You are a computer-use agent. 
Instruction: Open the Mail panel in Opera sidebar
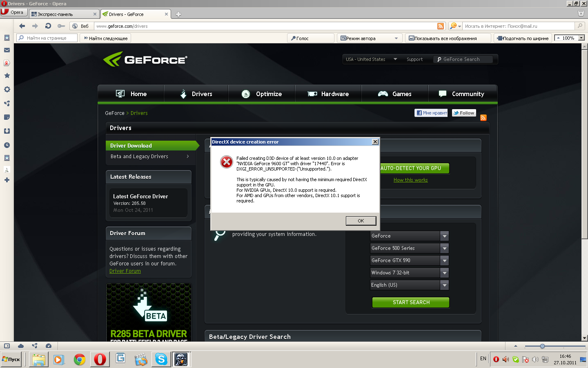click(7, 50)
